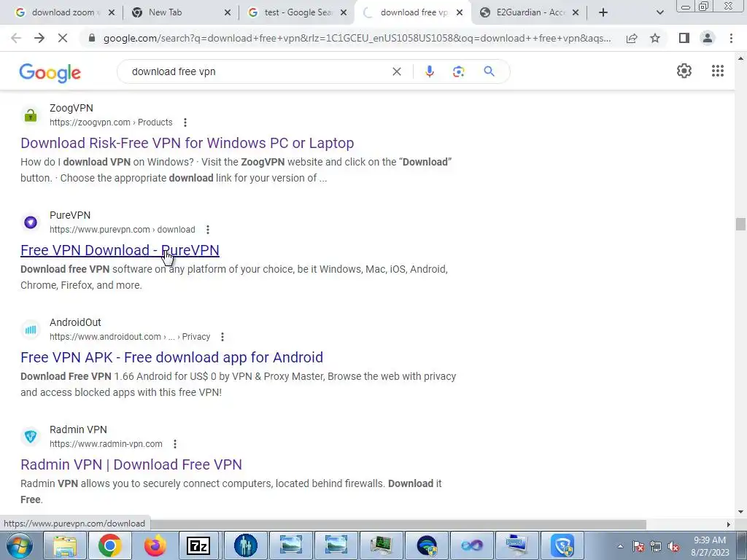Open the tab search chevron

tap(659, 12)
